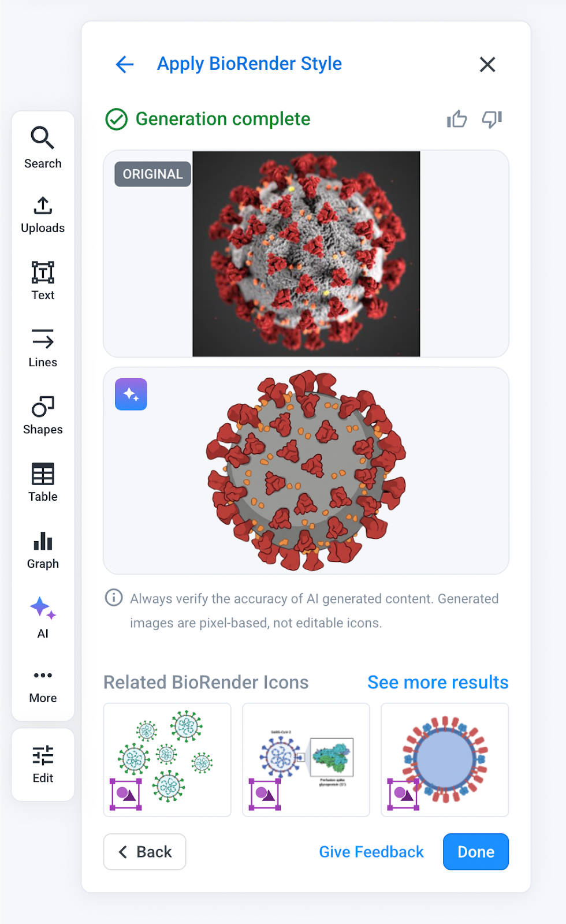Select the blue virus with red spikes thumbnail
This screenshot has width=566, height=924.
445,759
